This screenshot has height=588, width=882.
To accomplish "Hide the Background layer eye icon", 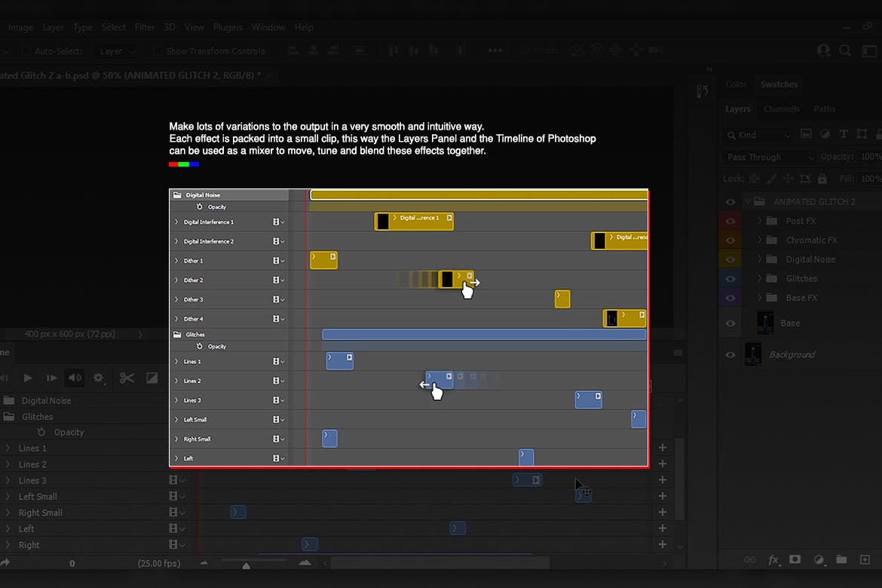I will (x=730, y=354).
